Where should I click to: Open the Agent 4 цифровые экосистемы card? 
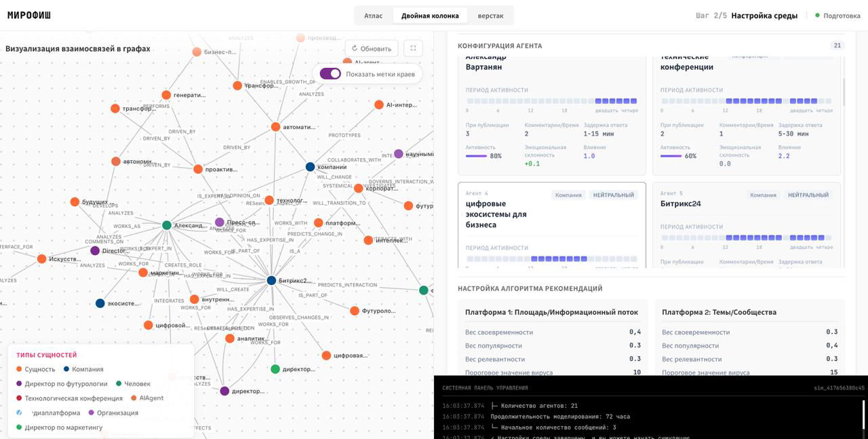tap(551, 224)
